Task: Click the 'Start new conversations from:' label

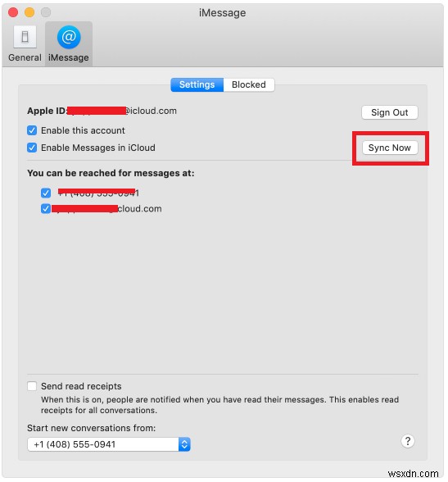Action: point(91,428)
